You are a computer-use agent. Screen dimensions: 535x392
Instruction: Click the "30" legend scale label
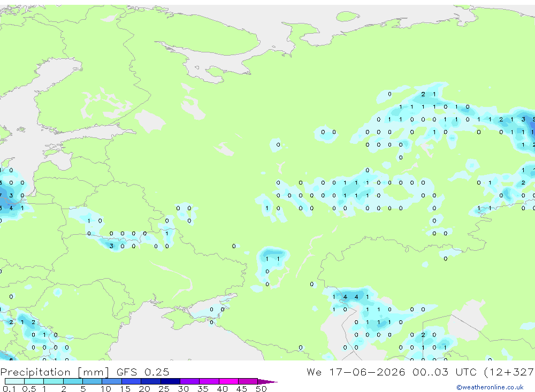click(x=183, y=389)
